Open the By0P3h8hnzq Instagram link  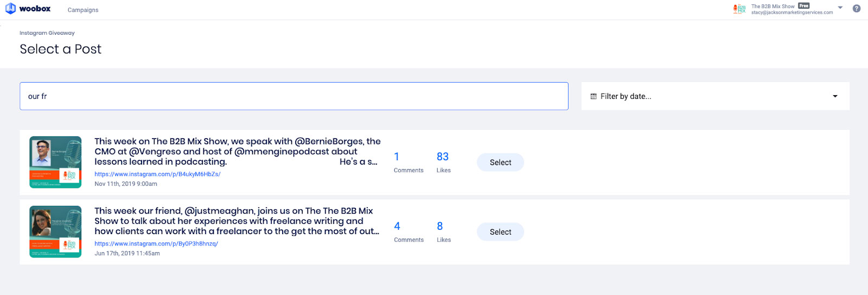click(x=156, y=244)
